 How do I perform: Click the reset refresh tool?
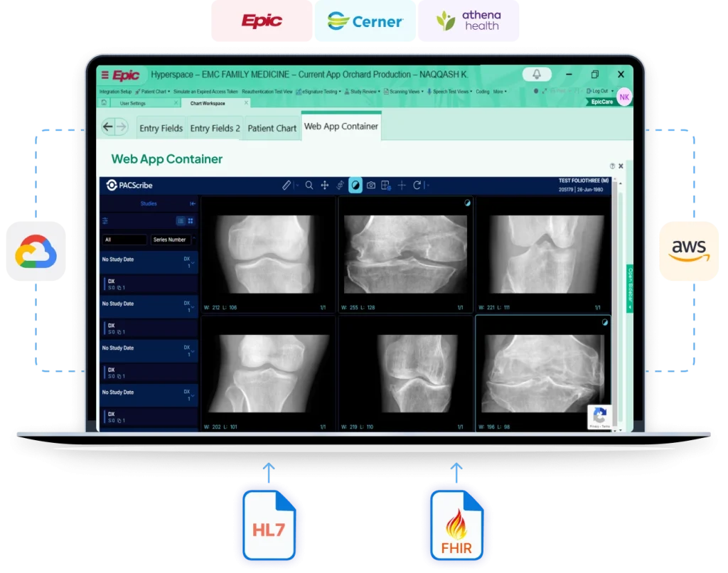(417, 186)
